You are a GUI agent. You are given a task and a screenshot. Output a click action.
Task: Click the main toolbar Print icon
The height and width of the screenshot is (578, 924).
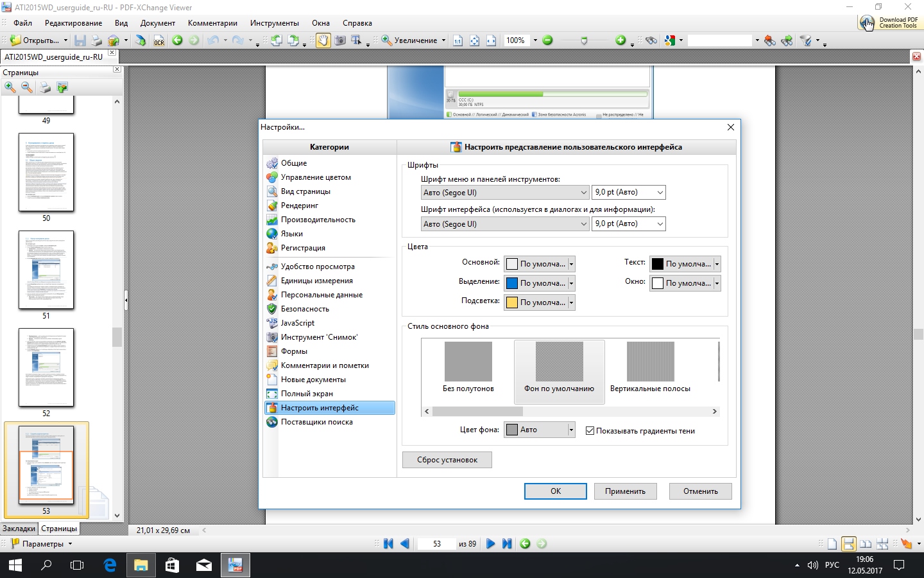point(96,40)
